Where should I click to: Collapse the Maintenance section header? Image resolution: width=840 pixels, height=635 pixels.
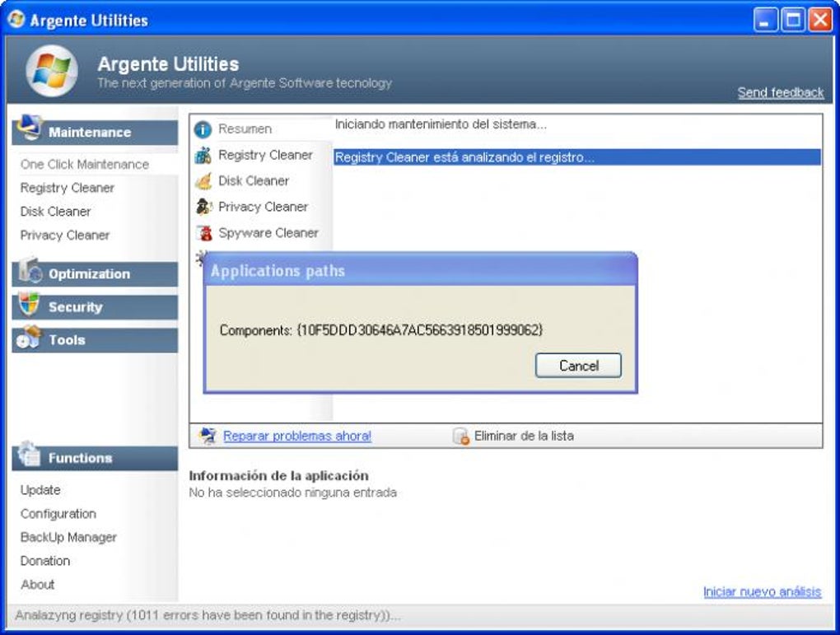coord(95,133)
